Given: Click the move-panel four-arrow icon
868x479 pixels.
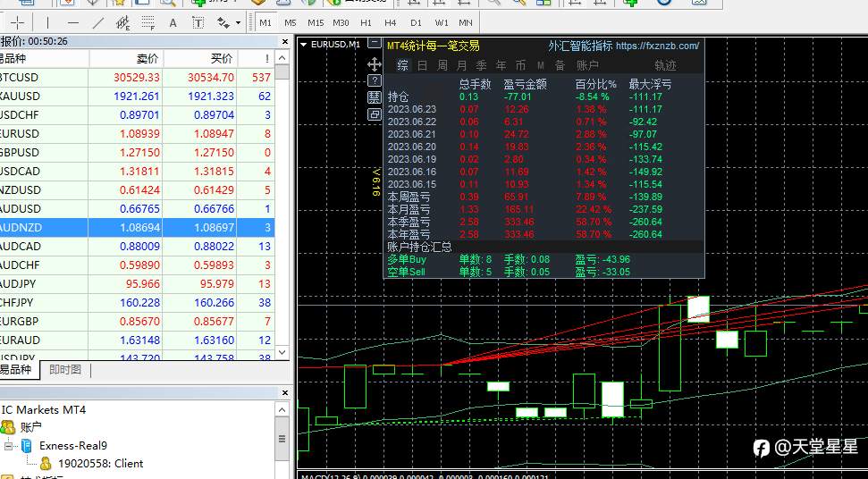Looking at the screenshot, I should pyautogui.click(x=375, y=64).
